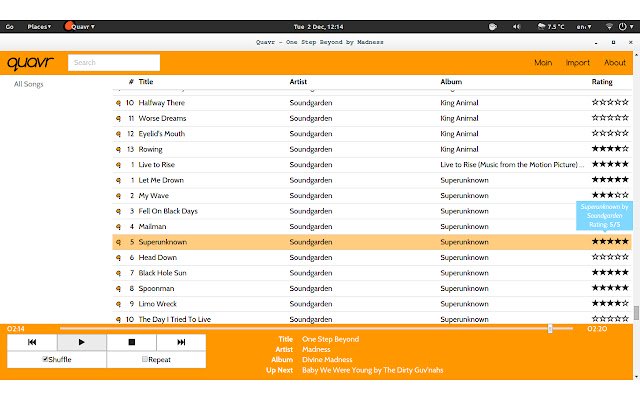Click the volume icon in the top bar

tap(517, 27)
